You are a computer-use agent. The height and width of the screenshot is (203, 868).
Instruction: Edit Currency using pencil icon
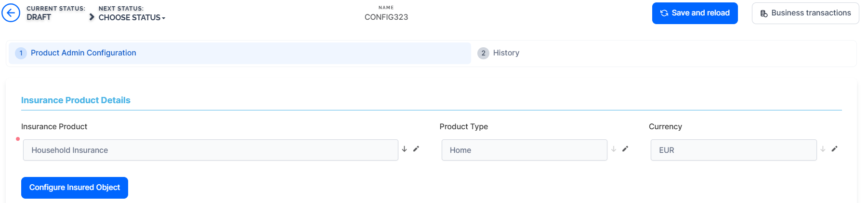pos(835,149)
